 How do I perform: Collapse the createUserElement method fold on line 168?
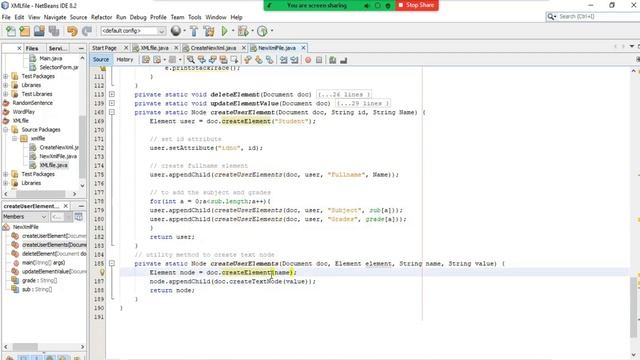(x=112, y=112)
